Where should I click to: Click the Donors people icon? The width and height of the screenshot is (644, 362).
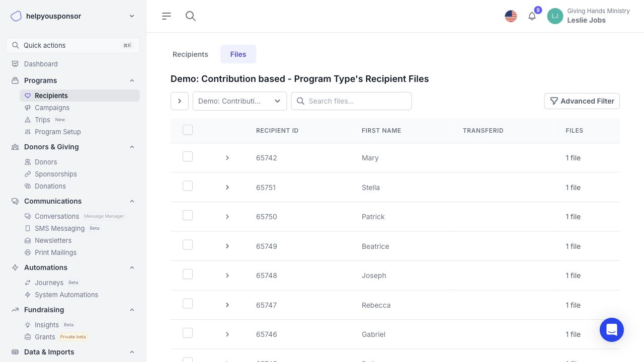click(28, 162)
